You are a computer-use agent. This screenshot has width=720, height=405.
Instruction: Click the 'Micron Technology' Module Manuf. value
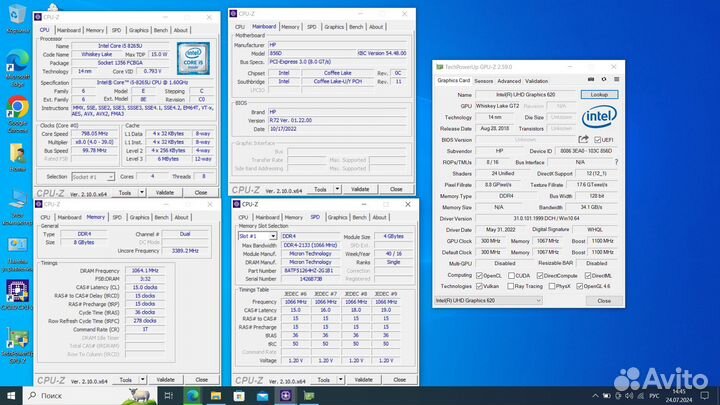[310, 253]
